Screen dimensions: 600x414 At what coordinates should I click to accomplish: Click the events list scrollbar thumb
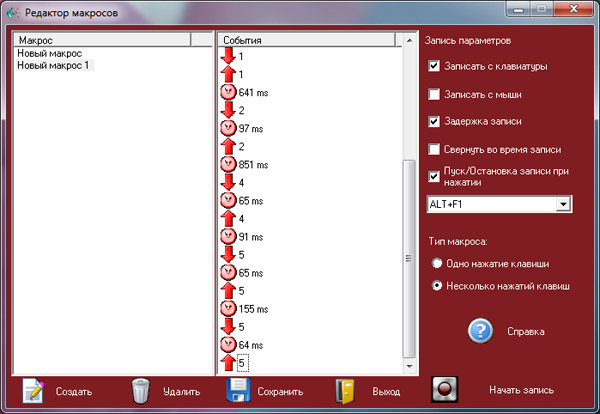point(409,259)
